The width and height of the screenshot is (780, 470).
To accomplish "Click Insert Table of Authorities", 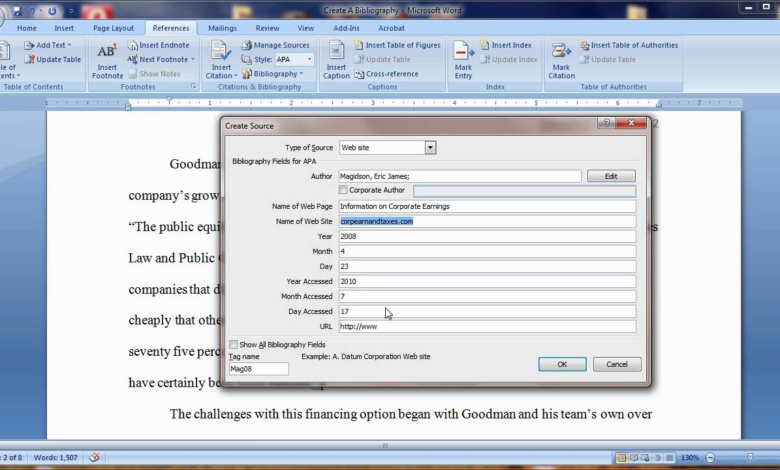I will point(629,45).
